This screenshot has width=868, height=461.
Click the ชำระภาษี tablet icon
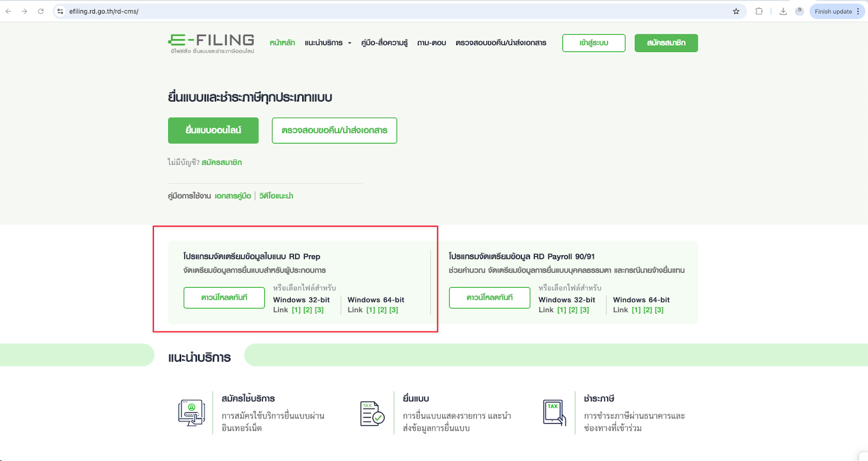pyautogui.click(x=554, y=413)
